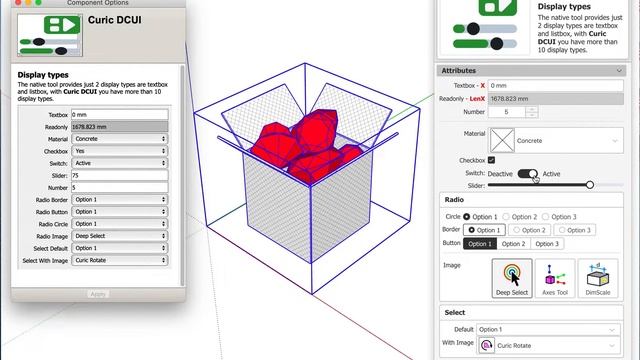The width and height of the screenshot is (640, 360).
Task: Select Circle radio Option 1
Action: 467,217
